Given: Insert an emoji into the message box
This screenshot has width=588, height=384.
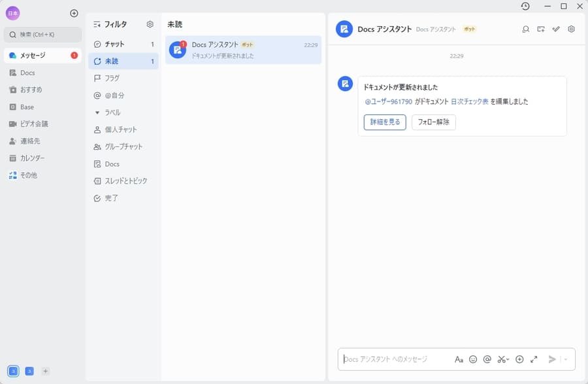Looking at the screenshot, I should (x=474, y=359).
